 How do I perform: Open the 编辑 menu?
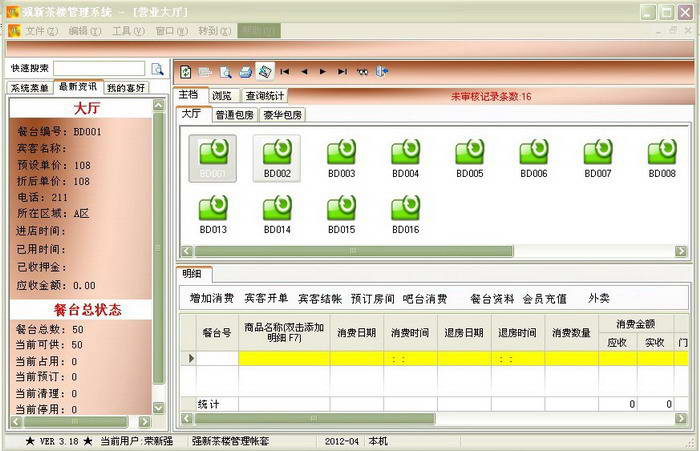(x=85, y=31)
